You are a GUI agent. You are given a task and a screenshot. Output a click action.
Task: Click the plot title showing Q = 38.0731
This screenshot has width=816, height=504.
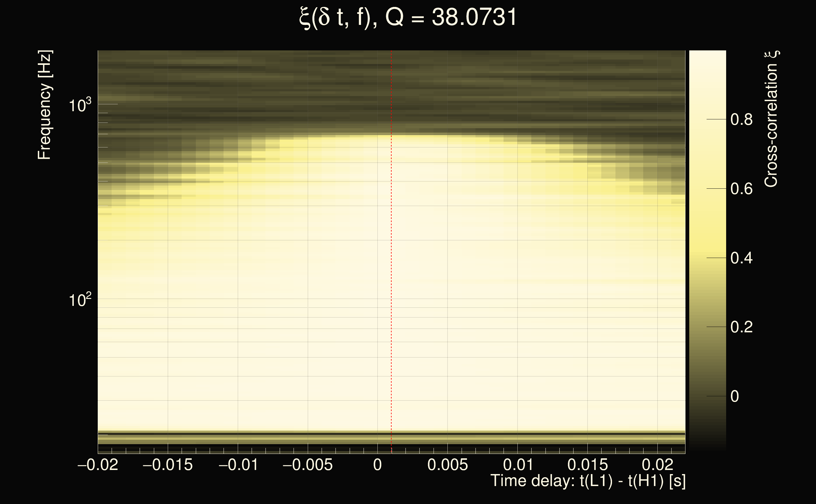pyautogui.click(x=408, y=17)
